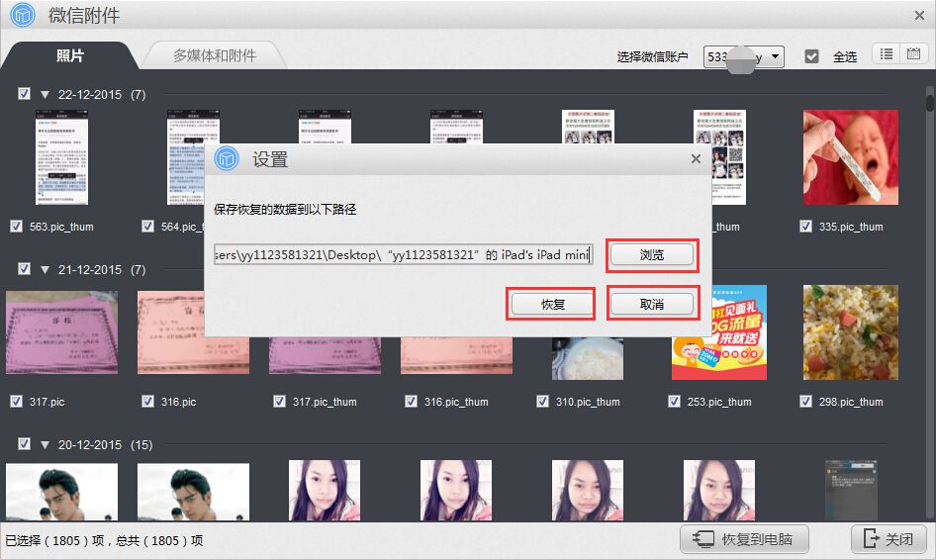Click the vertical scrollbar thumb
The width and height of the screenshot is (936, 560).
point(929,101)
